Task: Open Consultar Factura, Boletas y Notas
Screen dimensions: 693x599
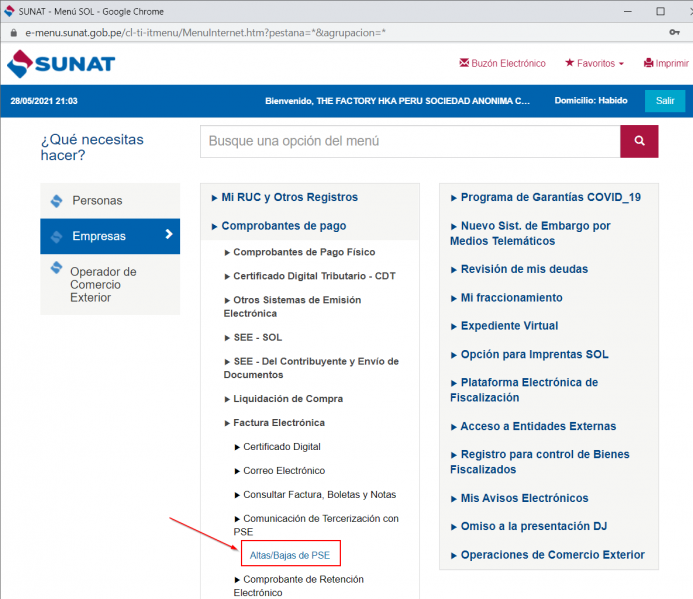Action: tap(319, 495)
